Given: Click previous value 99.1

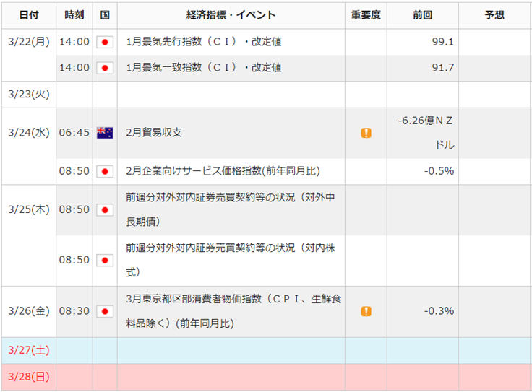Looking at the screenshot, I should [443, 42].
